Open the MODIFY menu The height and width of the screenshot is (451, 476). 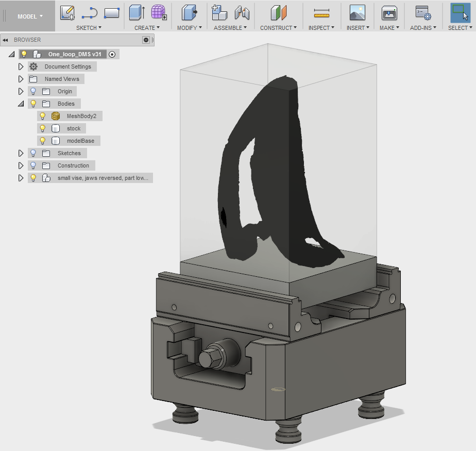pos(190,28)
